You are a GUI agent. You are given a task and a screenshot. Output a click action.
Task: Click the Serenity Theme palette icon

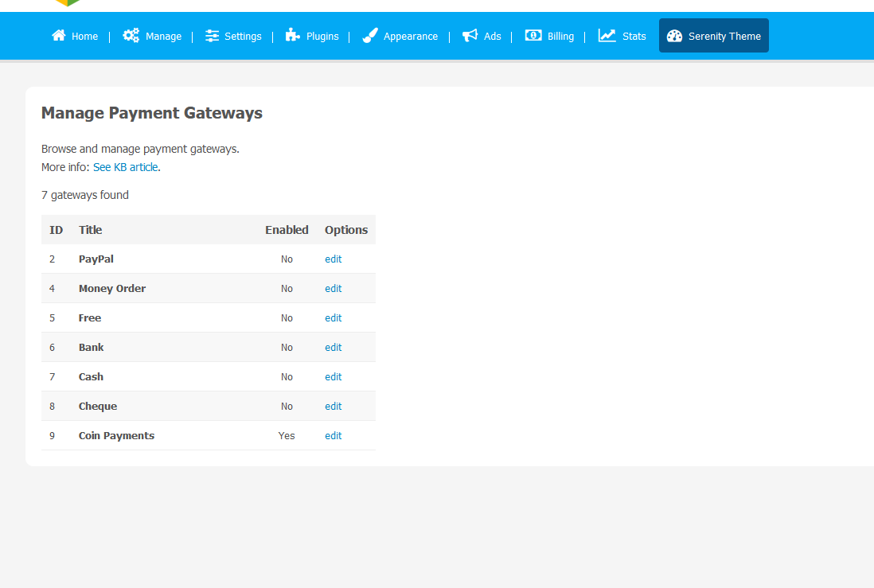674,36
